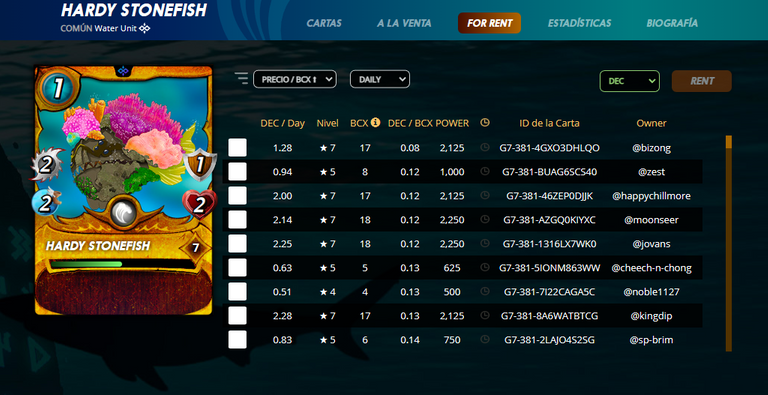Click the mana cost 1 icon on card
This screenshot has height=395, width=768.
pyautogui.click(x=57, y=89)
